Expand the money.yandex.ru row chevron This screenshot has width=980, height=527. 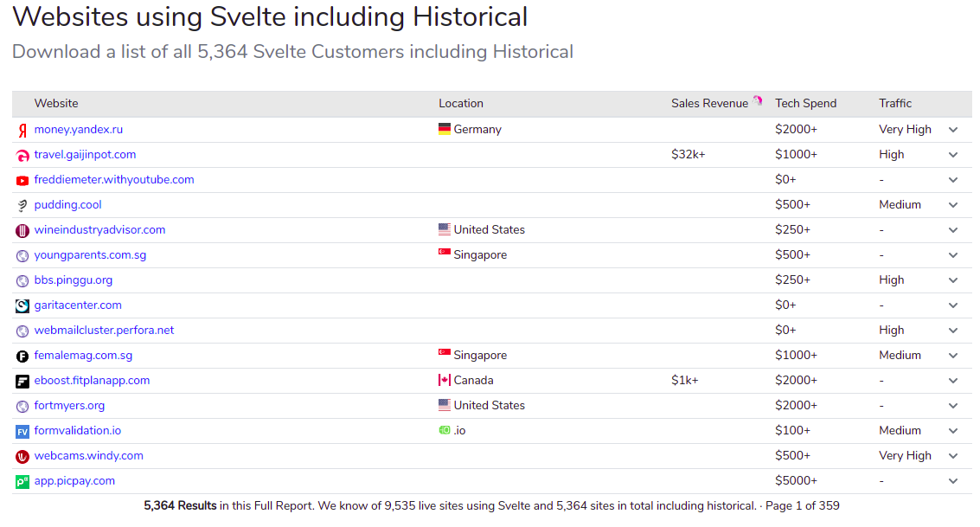click(x=953, y=130)
